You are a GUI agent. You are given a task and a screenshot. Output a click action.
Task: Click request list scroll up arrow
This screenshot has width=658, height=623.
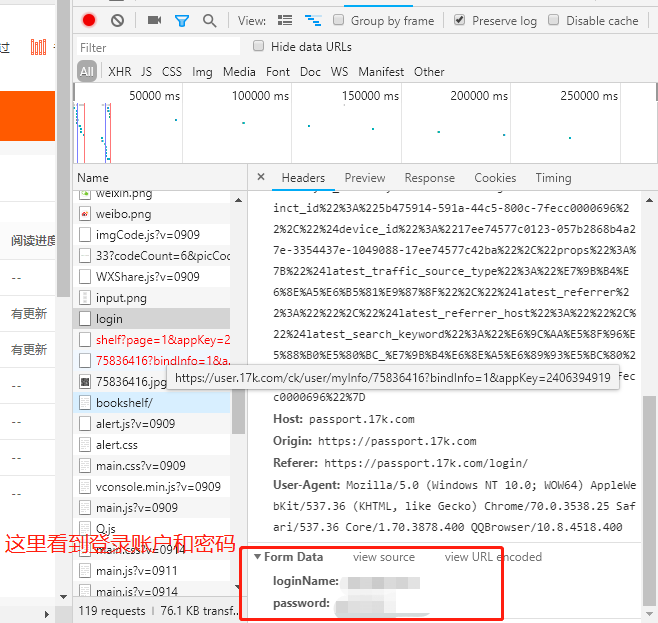point(238,200)
